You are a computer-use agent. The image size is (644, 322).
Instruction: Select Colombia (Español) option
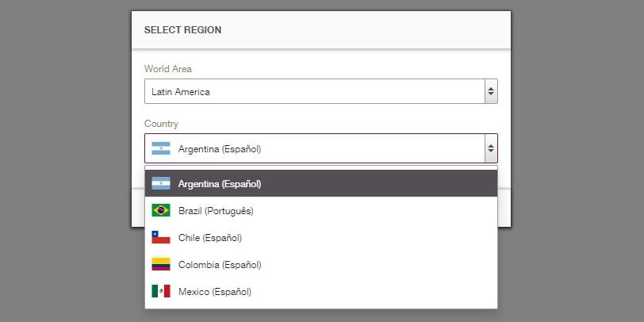click(x=320, y=265)
